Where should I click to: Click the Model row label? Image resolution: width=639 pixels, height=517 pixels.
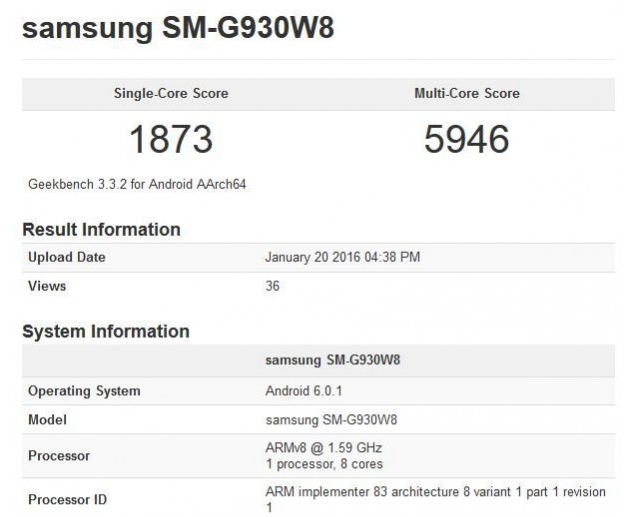47,420
